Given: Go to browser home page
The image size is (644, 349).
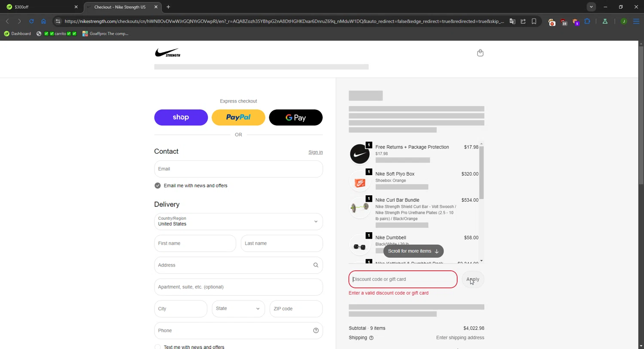Looking at the screenshot, I should coord(43,21).
